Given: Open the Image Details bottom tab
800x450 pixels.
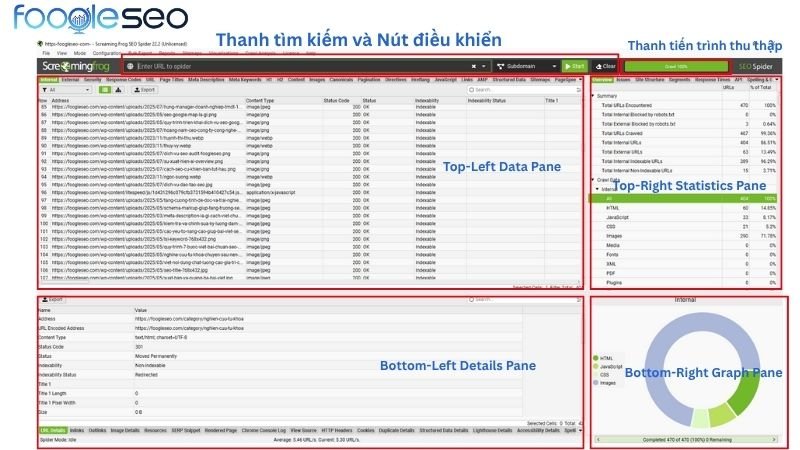Looking at the screenshot, I should pos(125,431).
